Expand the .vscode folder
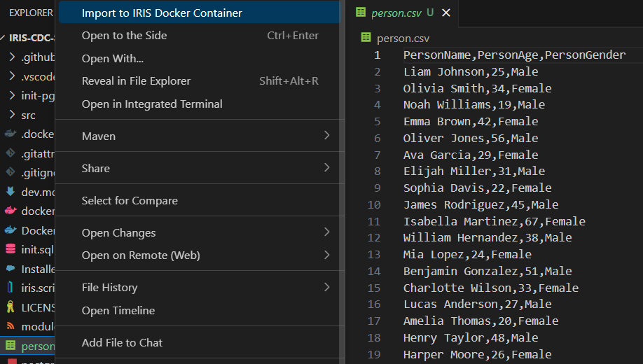This screenshot has width=643, height=364. [x=12, y=76]
